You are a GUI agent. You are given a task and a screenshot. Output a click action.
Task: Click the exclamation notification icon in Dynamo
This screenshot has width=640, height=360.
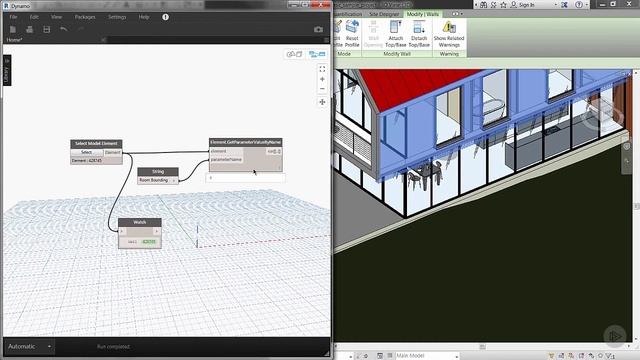[165, 17]
